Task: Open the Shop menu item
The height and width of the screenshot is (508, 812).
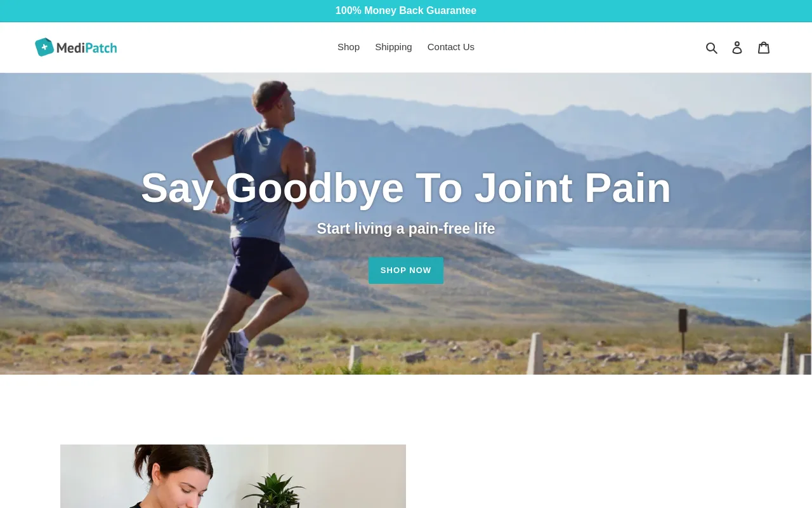Action: click(x=348, y=47)
